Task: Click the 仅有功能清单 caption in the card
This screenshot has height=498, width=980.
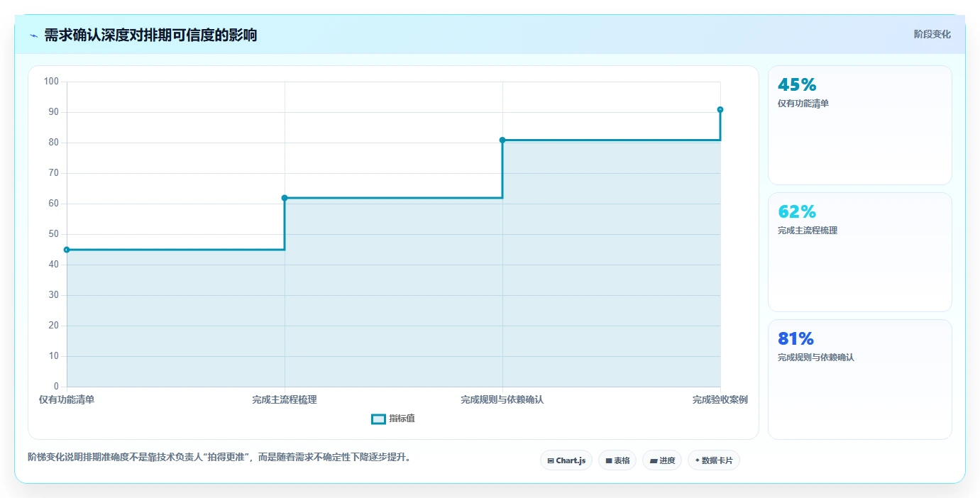Action: coord(803,104)
